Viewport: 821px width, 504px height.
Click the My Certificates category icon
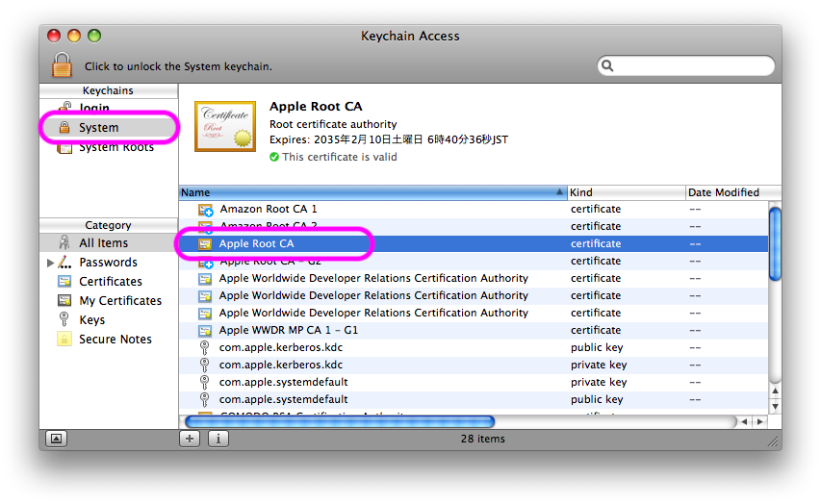(x=64, y=300)
